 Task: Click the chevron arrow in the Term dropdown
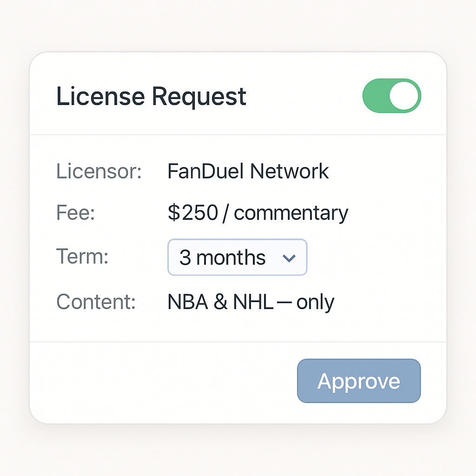(x=289, y=258)
